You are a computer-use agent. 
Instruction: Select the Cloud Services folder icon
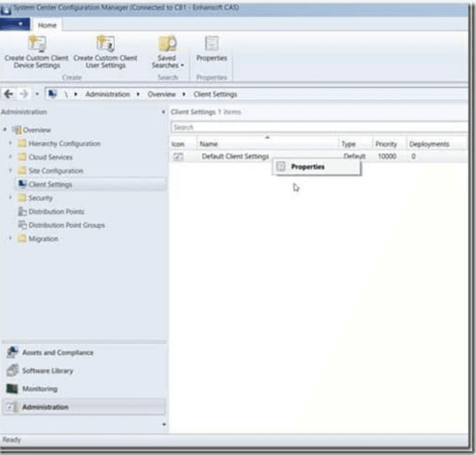tap(22, 157)
